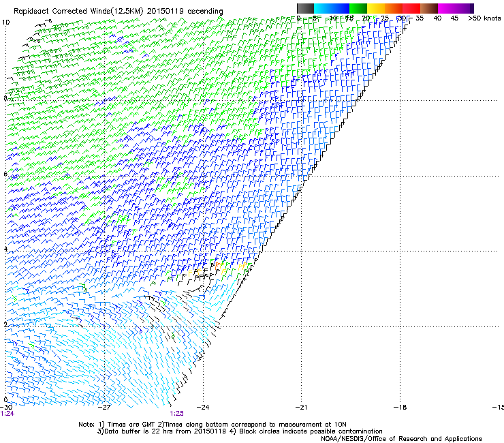This screenshot has width=504, height=443.
Task: Click the red 30-35 knots legend swatch
Action: click(411, 8)
